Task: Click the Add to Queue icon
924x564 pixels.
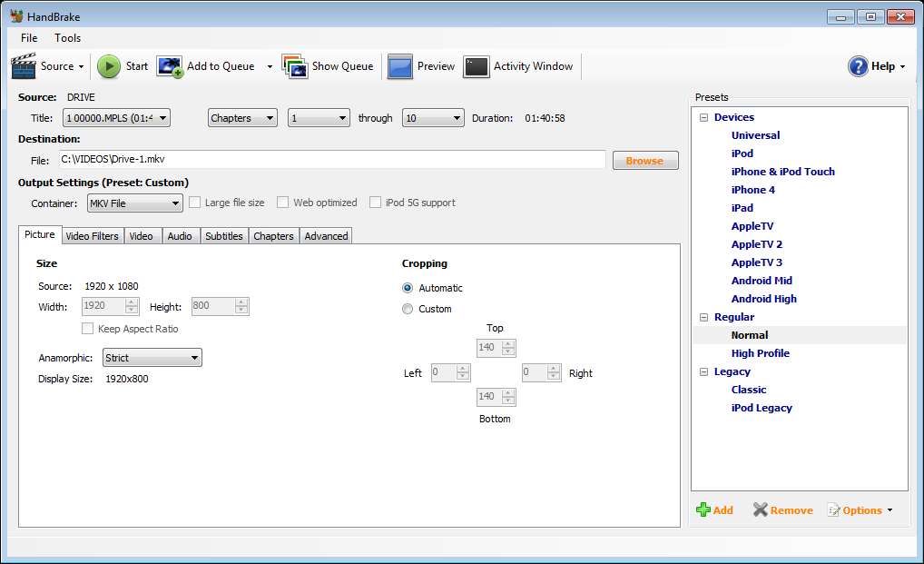Action: pyautogui.click(x=170, y=66)
